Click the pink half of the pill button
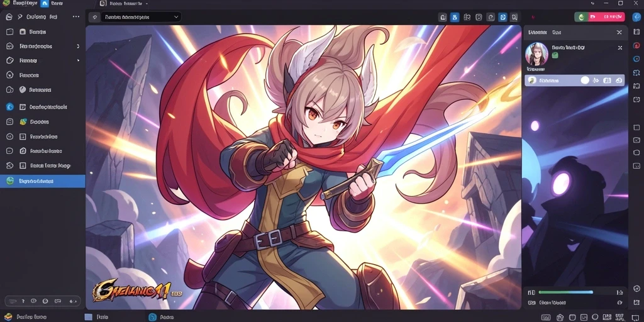Viewport: 644px width, 322px height. (x=607, y=17)
